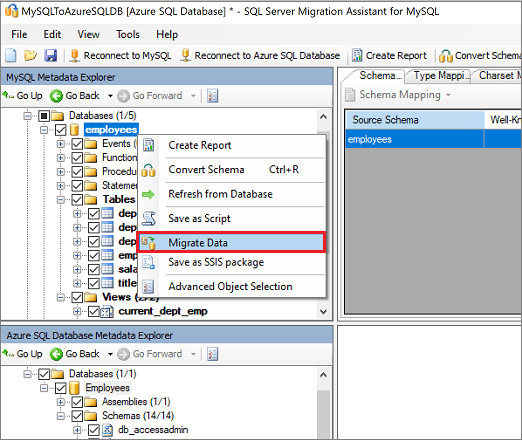Collapse the MySQL Databases (1/5) node

pyautogui.click(x=28, y=116)
